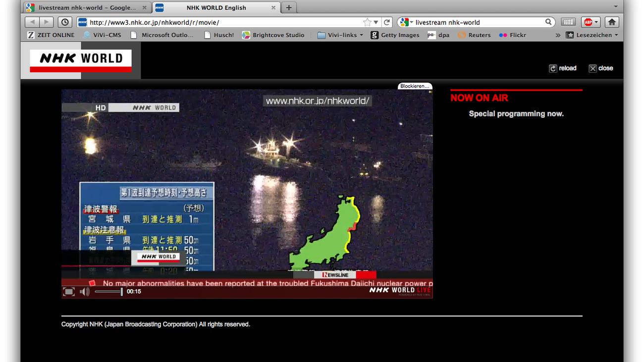The width and height of the screenshot is (644, 362).
Task: Go to browser home page
Action: pyautogui.click(x=612, y=22)
